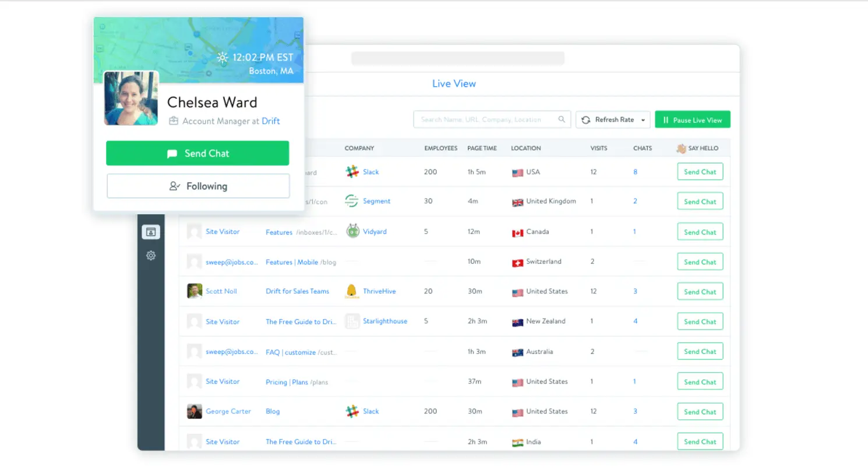
Task: Click the green Send Chat button on profile card
Action: coord(197,154)
